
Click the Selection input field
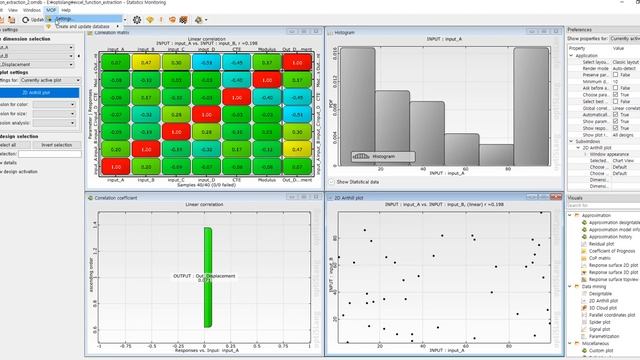50,154
